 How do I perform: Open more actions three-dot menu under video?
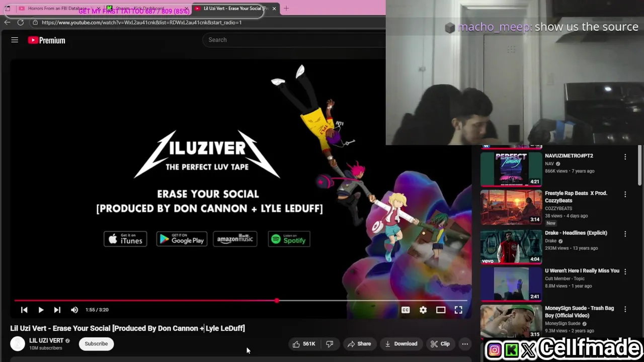465,344
